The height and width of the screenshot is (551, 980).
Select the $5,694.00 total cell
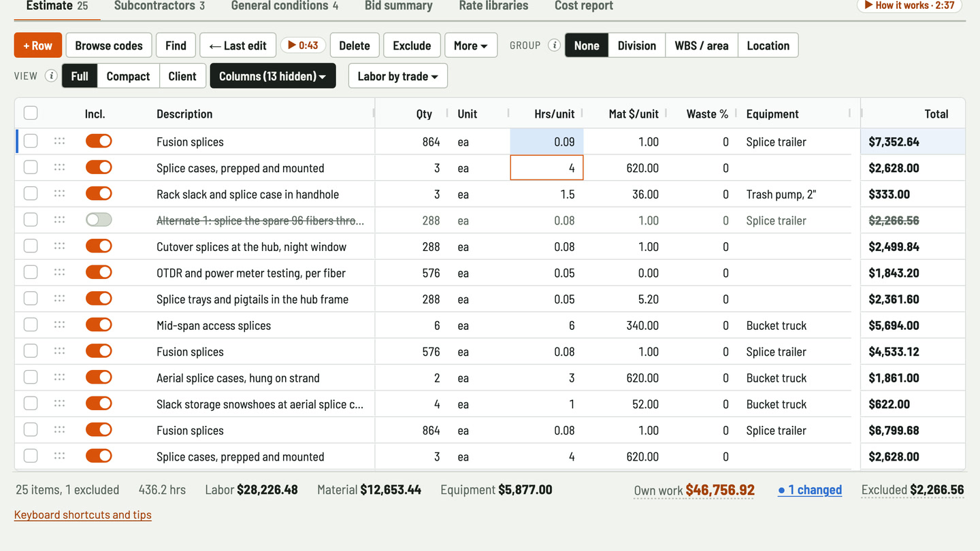(x=913, y=325)
